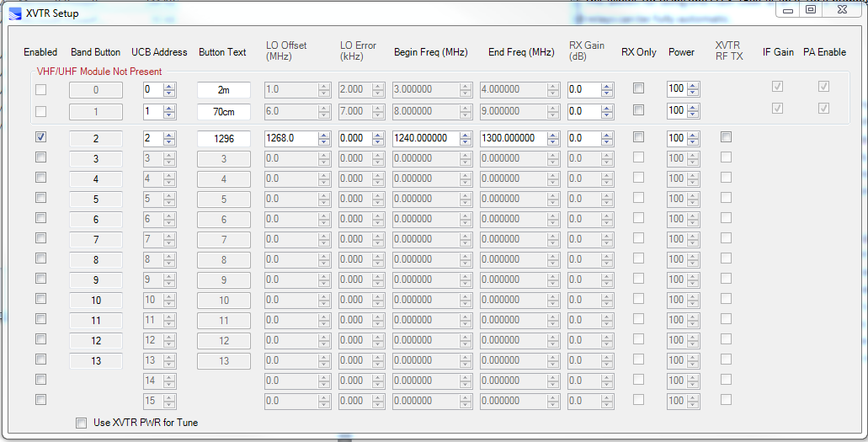Enable the band 7 row checkbox
The height and width of the screenshot is (442, 868).
coord(40,238)
